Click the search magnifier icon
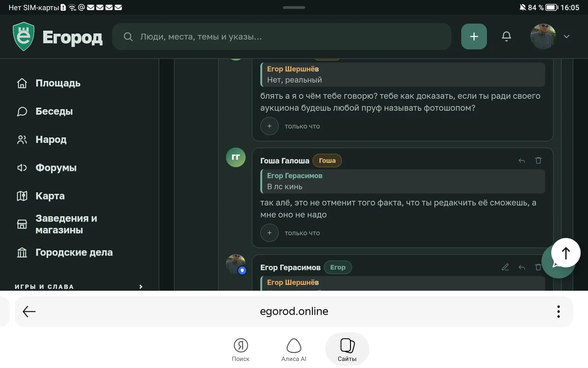The width and height of the screenshot is (588, 368). [128, 37]
